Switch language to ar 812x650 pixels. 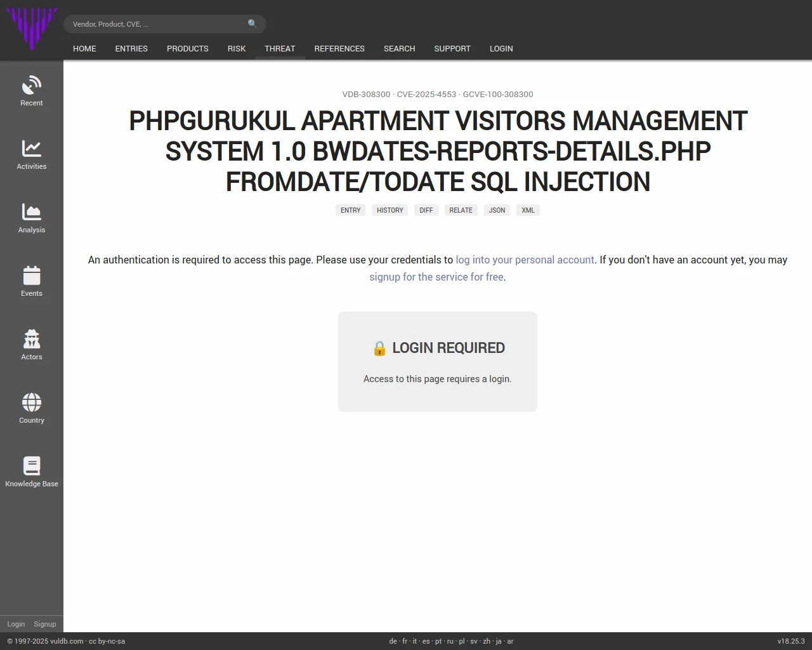(x=510, y=641)
